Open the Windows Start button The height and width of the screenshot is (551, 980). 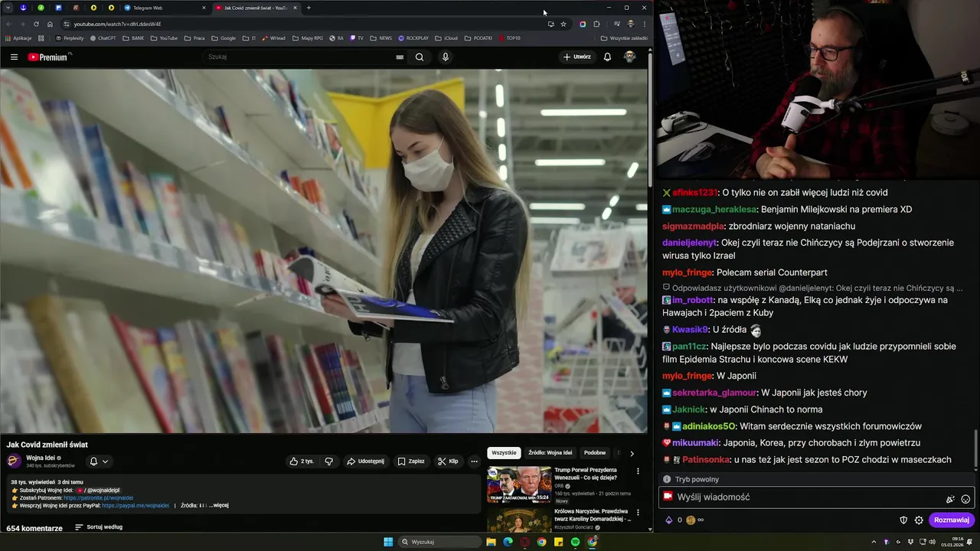[388, 542]
